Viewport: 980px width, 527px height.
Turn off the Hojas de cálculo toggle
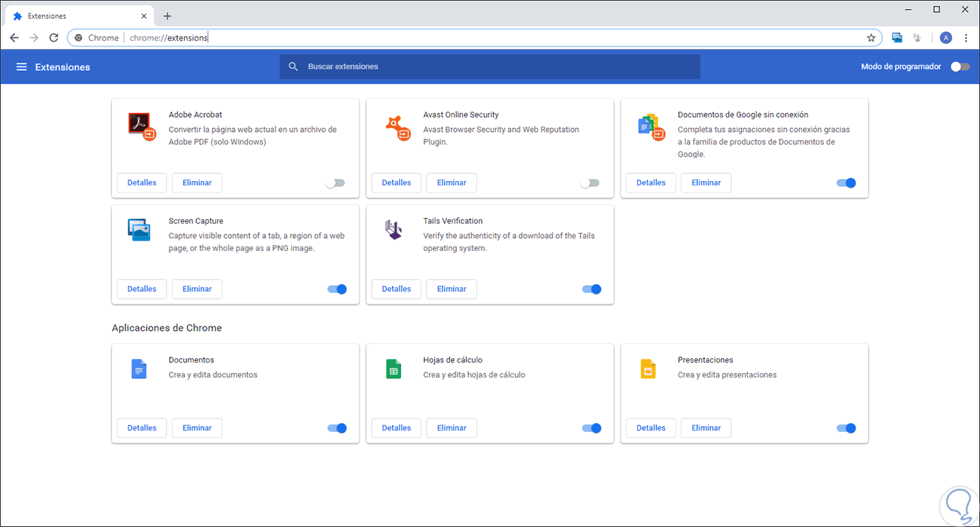pyautogui.click(x=592, y=428)
